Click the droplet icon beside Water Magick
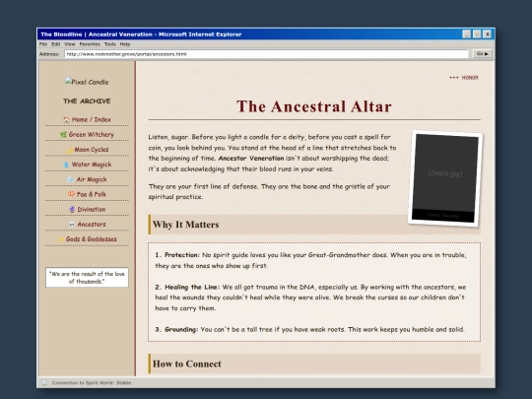The width and height of the screenshot is (532, 399). tap(66, 165)
